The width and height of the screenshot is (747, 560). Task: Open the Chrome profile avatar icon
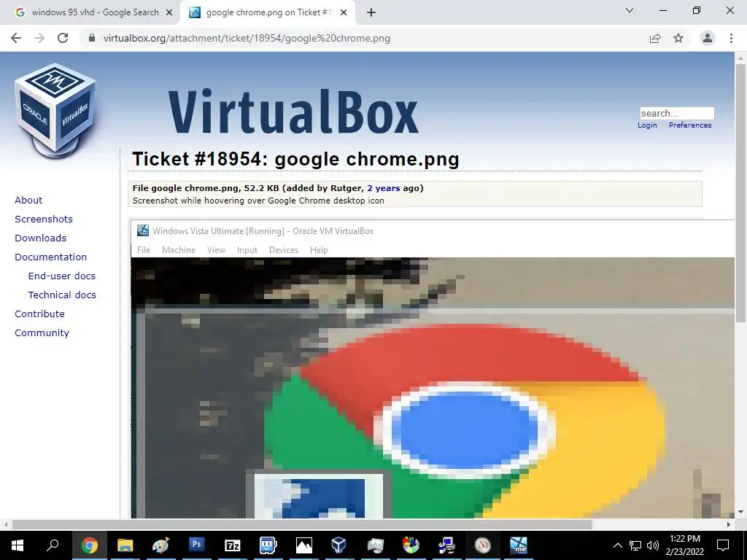pos(708,38)
